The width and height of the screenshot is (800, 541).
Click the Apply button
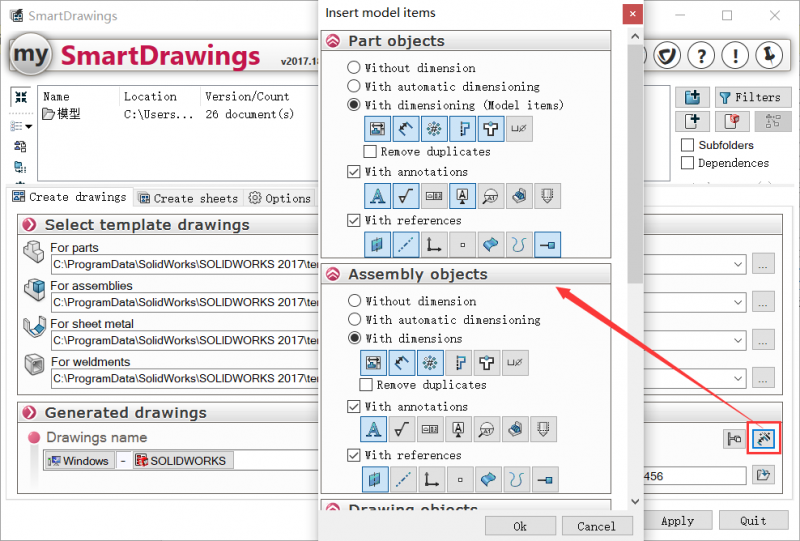click(678, 521)
